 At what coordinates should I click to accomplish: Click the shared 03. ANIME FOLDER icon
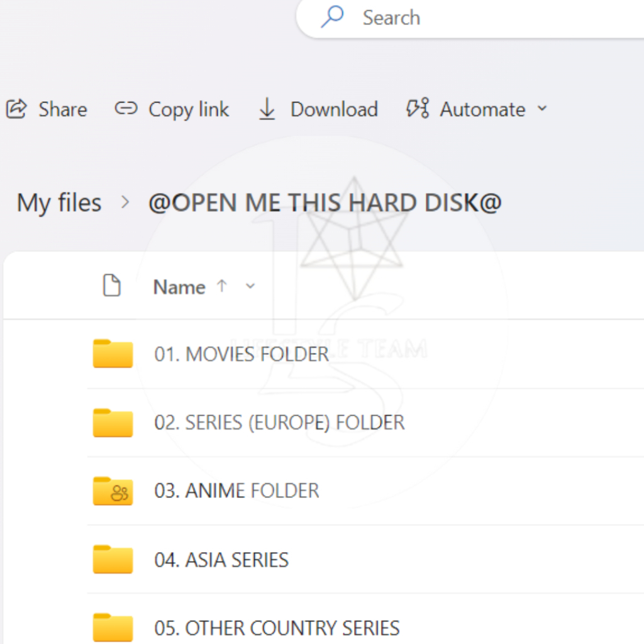point(113,491)
